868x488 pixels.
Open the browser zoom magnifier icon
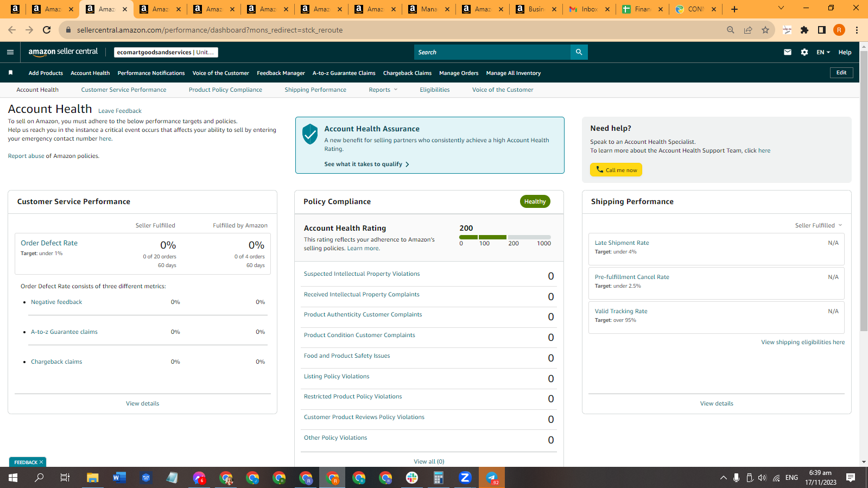(731, 30)
